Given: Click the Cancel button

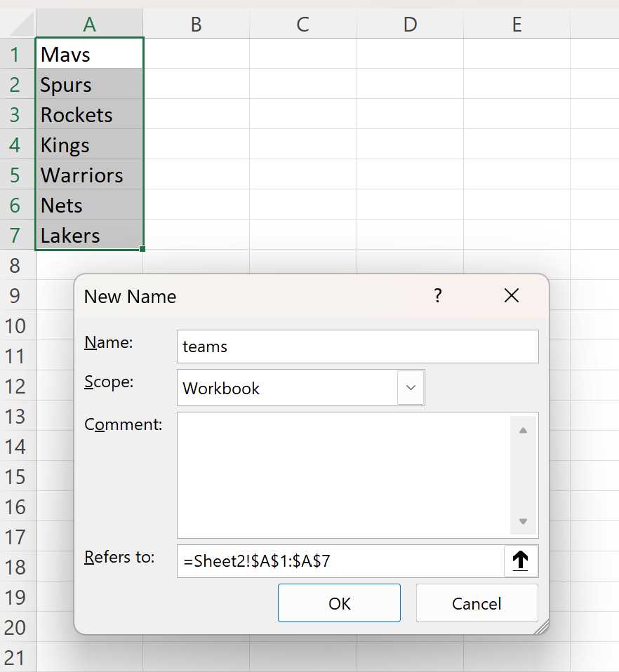Looking at the screenshot, I should click(477, 603).
